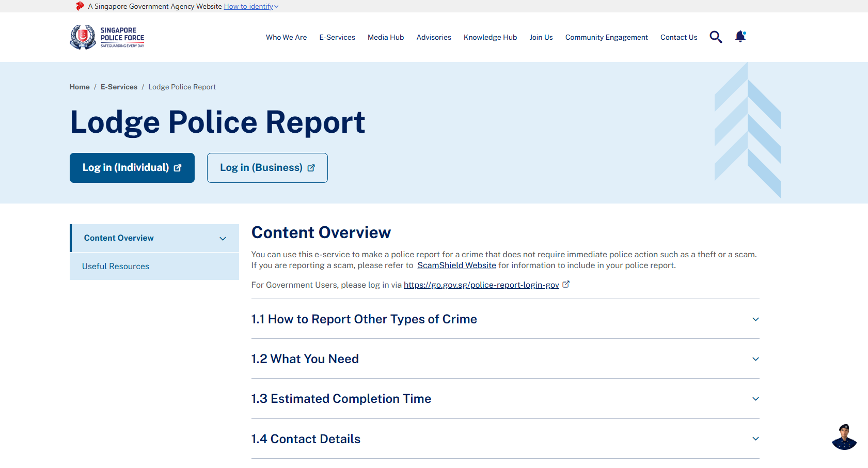Click the notifications bell icon

coord(740,37)
